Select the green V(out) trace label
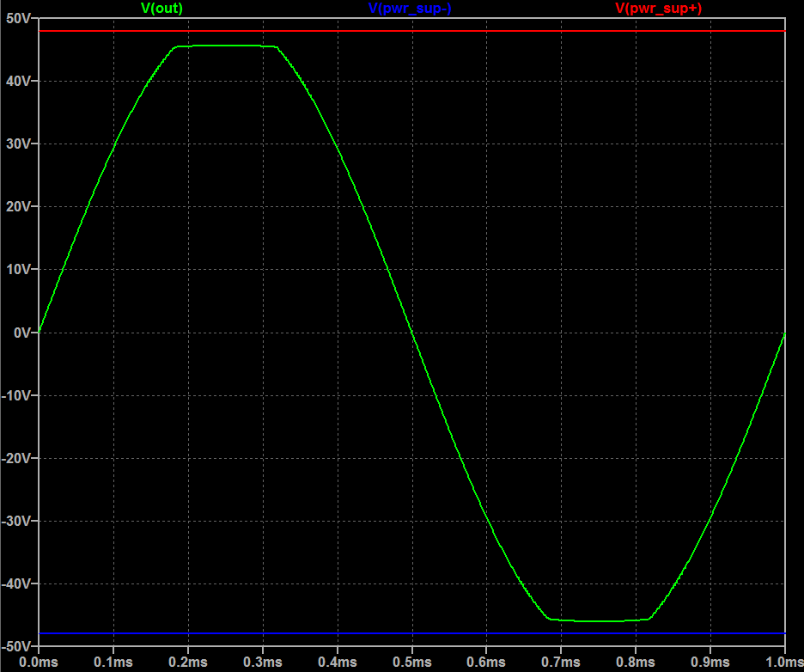Viewport: 804px width, 672px height. pos(161,9)
